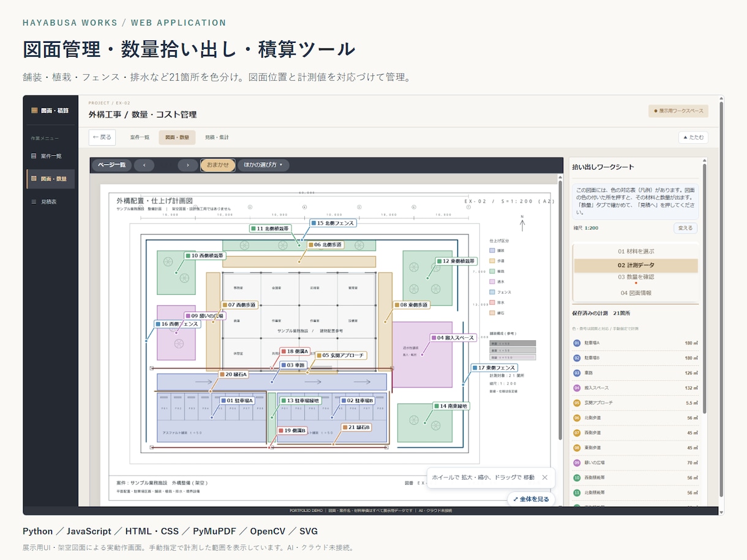Viewport: 747px width, 560px height.
Task: Click the 11 badge next to 北側植栽帯 in the list
Action: point(577,492)
